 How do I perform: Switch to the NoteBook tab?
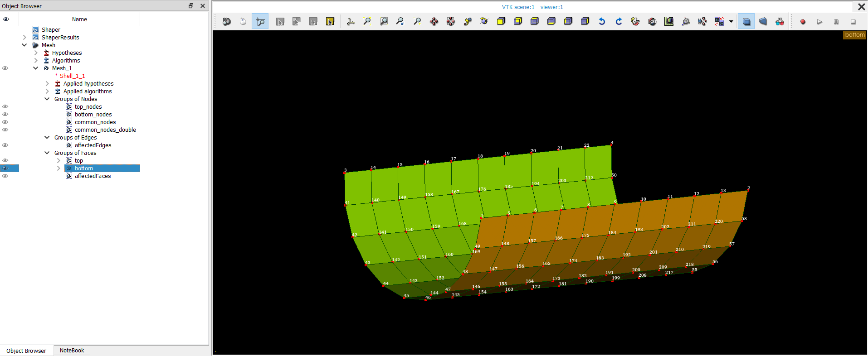coord(72,351)
